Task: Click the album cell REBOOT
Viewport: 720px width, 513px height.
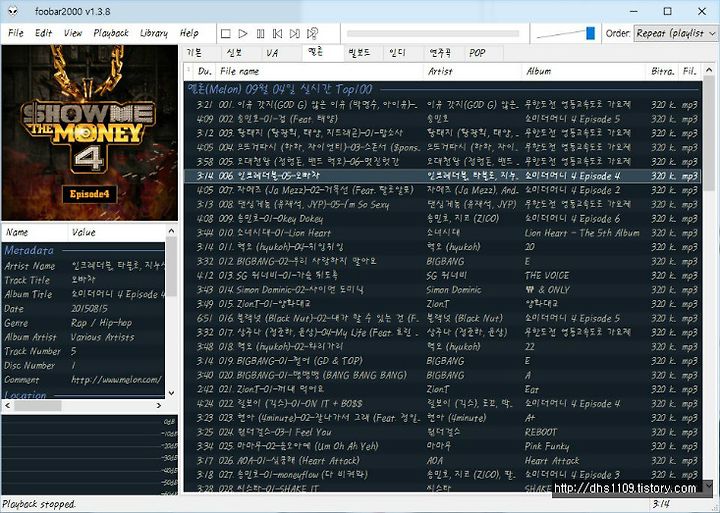Action: tap(541, 432)
